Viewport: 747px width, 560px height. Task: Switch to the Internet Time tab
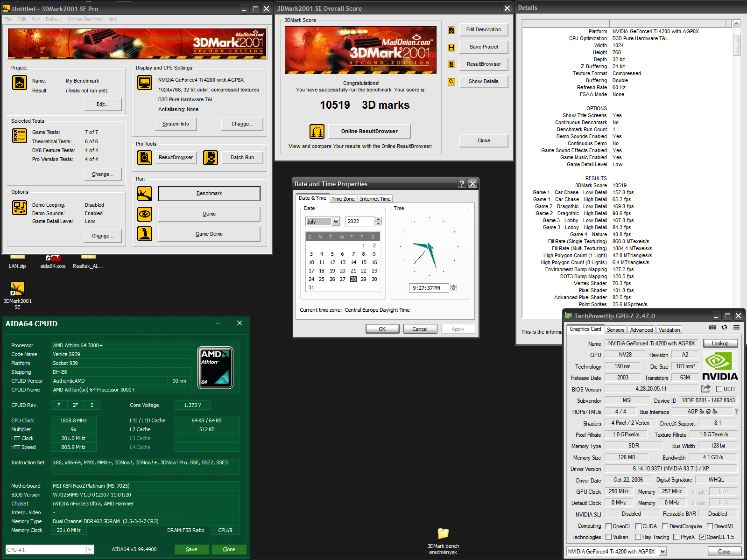click(x=375, y=199)
